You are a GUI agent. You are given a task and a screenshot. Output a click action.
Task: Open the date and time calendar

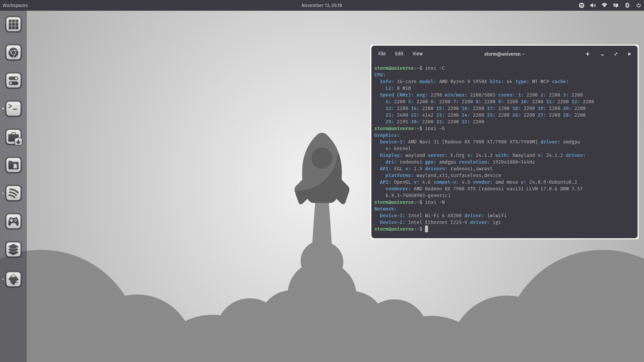[322, 5]
